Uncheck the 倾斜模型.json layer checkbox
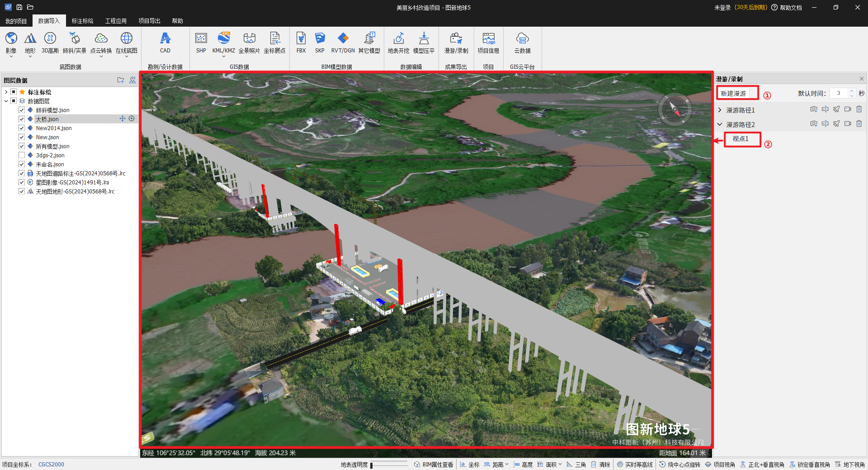The height and width of the screenshot is (470, 868). [22, 110]
